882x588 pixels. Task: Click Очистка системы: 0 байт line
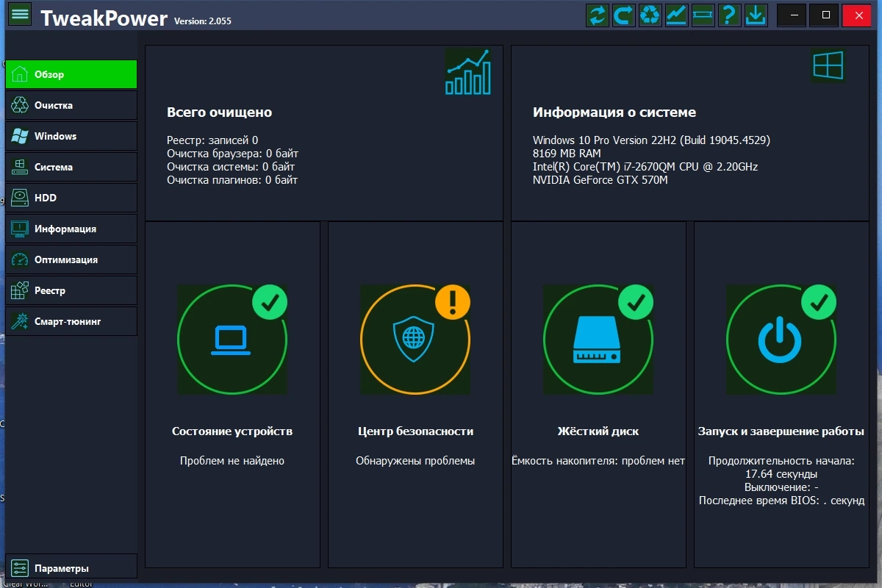click(x=231, y=166)
